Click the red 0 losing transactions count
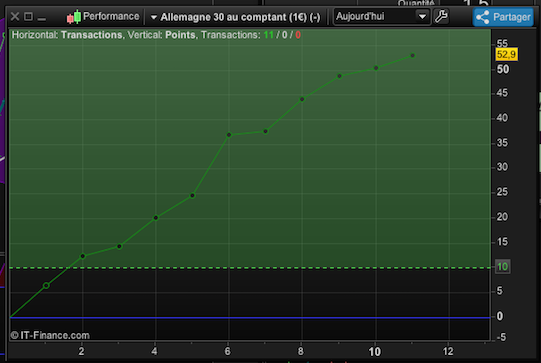The height and width of the screenshot is (363, 541). tap(298, 35)
